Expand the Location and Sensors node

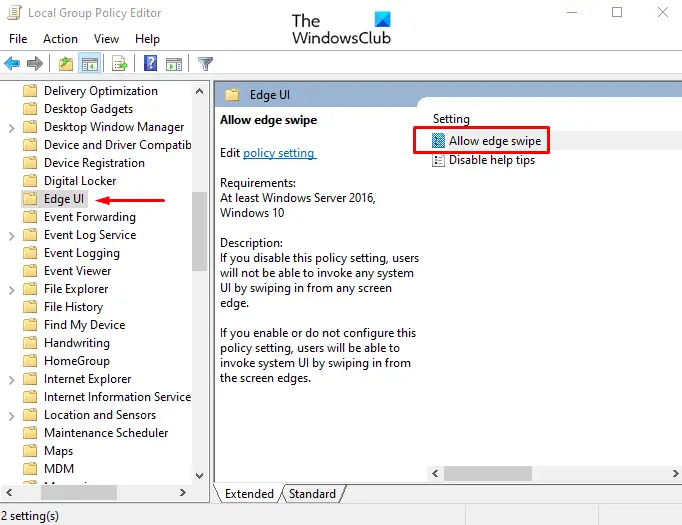(x=11, y=416)
